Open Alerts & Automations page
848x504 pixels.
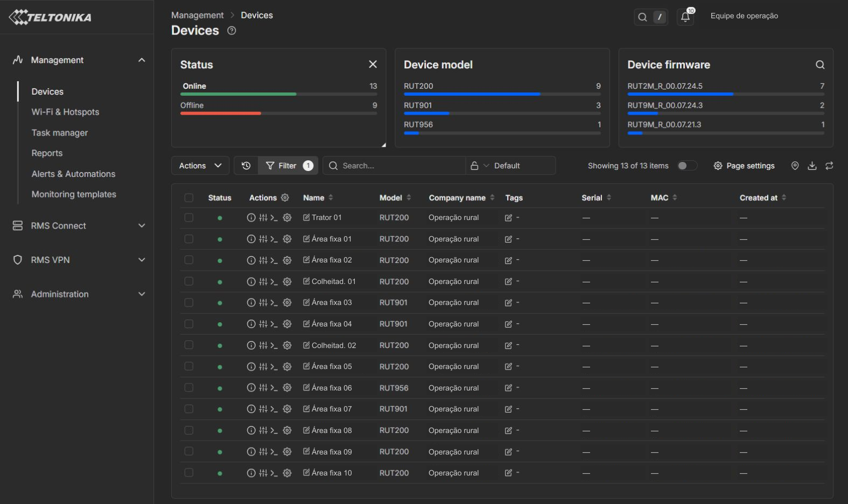click(x=73, y=174)
